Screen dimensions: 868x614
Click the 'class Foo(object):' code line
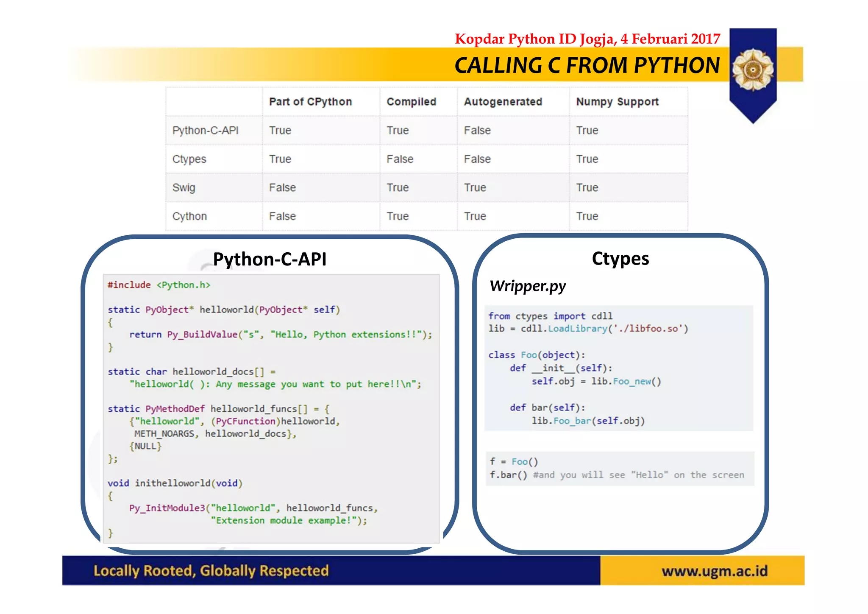(x=537, y=355)
